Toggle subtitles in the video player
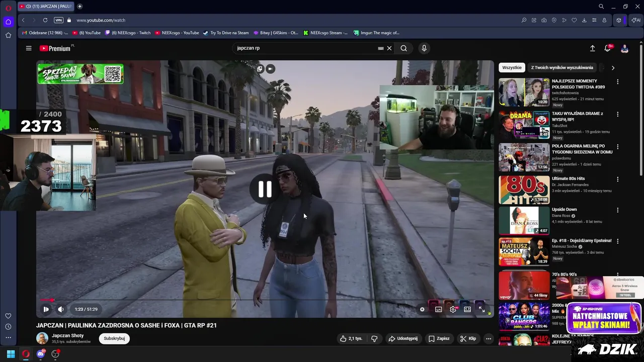 438,309
